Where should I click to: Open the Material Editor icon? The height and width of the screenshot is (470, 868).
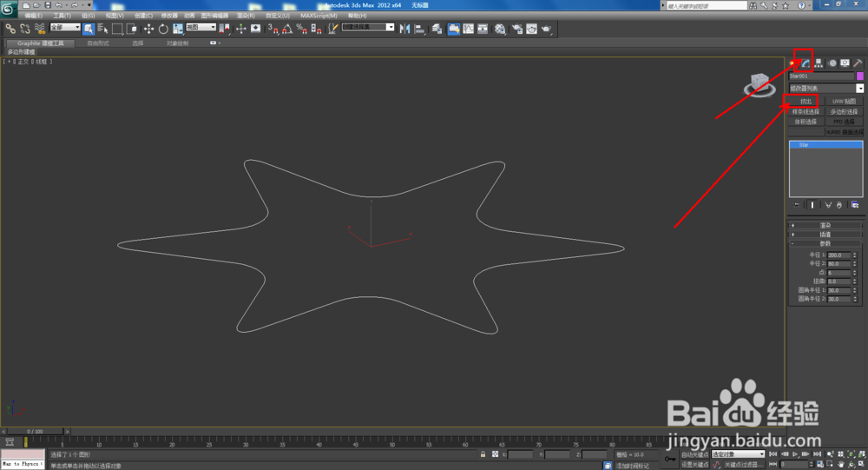500,29
